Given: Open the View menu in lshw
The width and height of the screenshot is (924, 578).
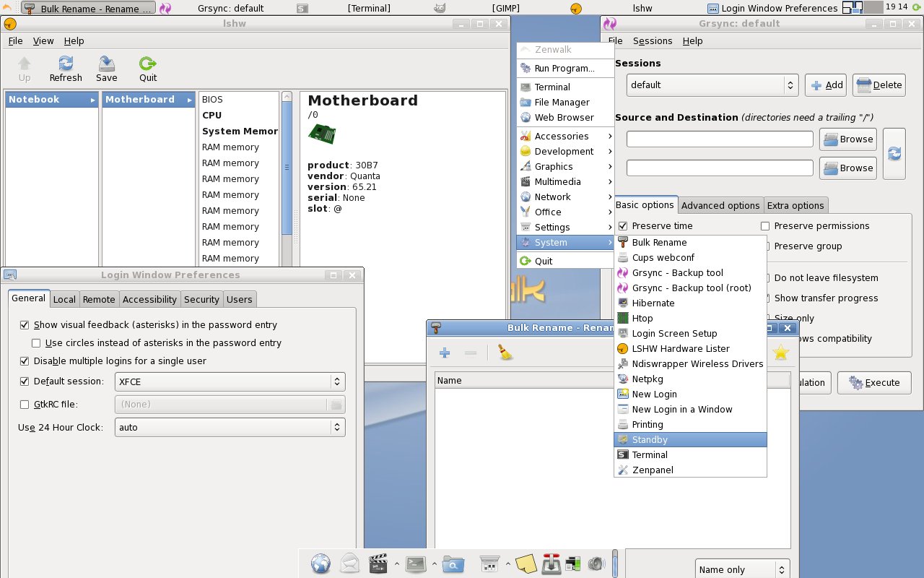Looking at the screenshot, I should tap(43, 41).
